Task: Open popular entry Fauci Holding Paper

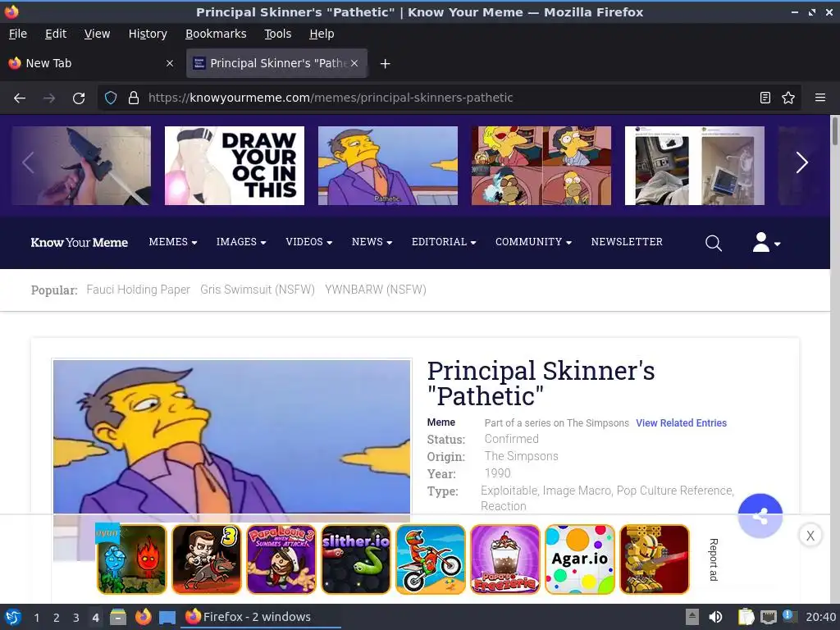Action: tap(138, 290)
